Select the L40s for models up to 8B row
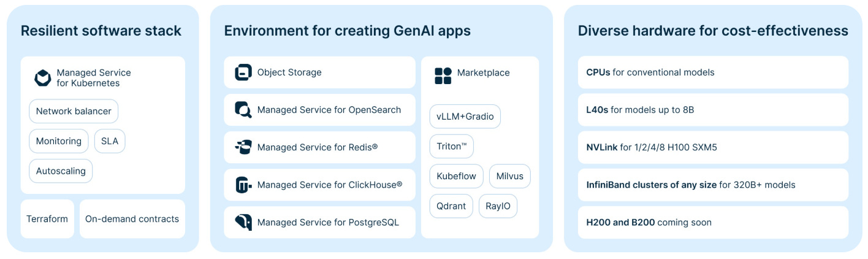The width and height of the screenshot is (868, 259). tap(714, 110)
